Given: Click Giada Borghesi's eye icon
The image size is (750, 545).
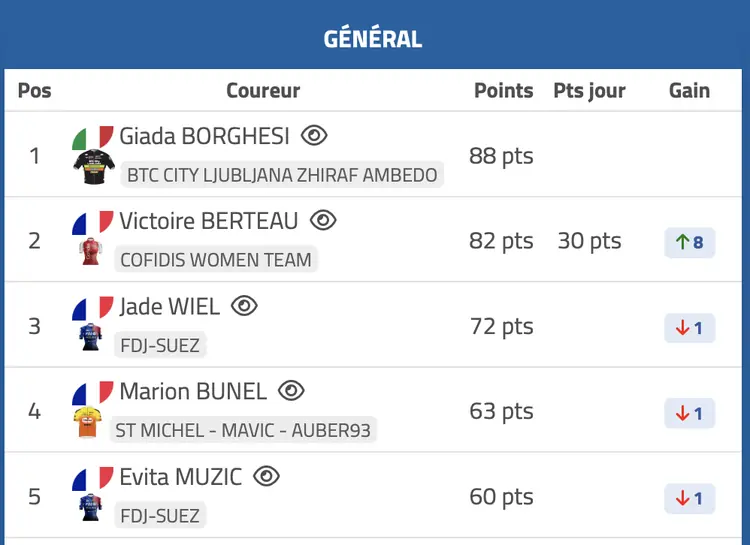Looking at the screenshot, I should click(314, 136).
